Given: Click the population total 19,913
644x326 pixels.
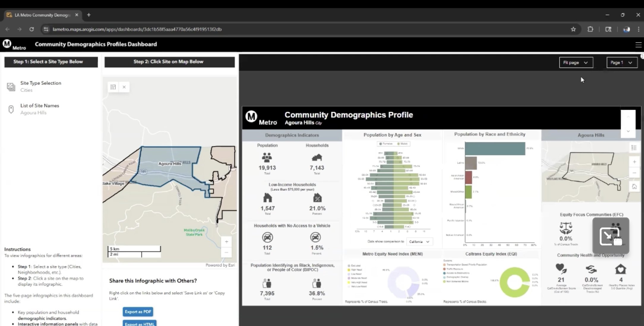Looking at the screenshot, I should coord(267,168).
